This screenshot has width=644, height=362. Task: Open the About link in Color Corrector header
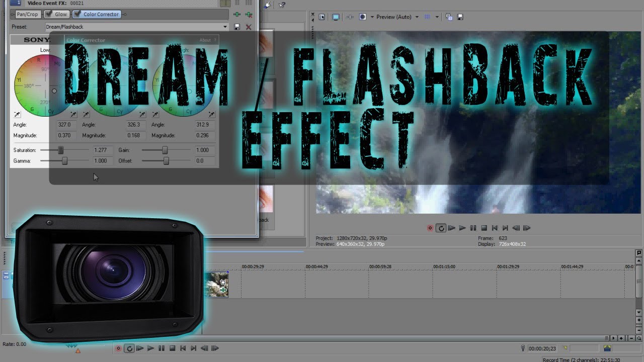coord(205,40)
